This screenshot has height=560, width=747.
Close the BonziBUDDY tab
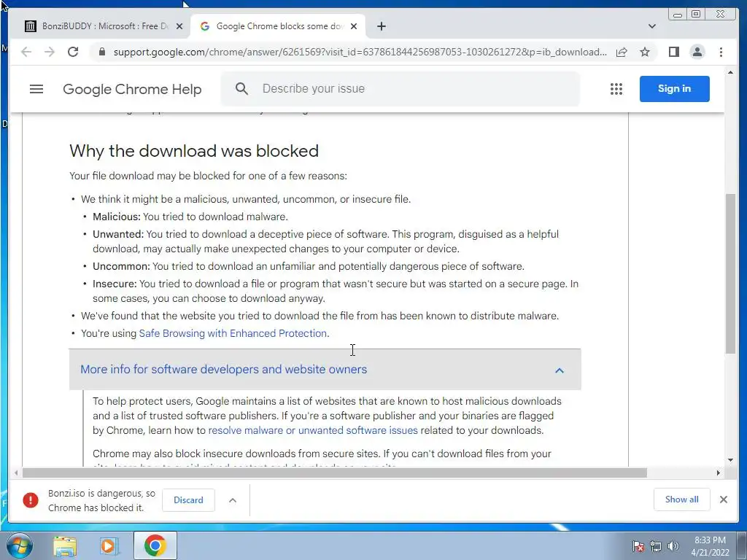click(x=179, y=26)
